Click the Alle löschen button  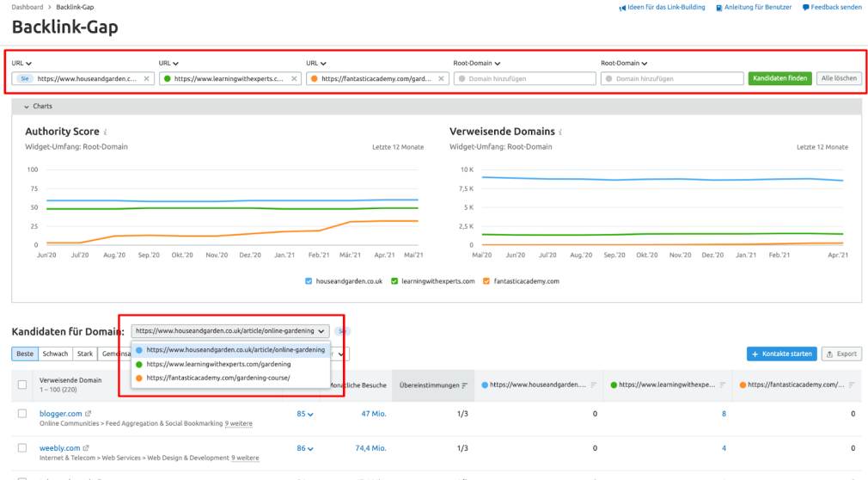coord(839,78)
